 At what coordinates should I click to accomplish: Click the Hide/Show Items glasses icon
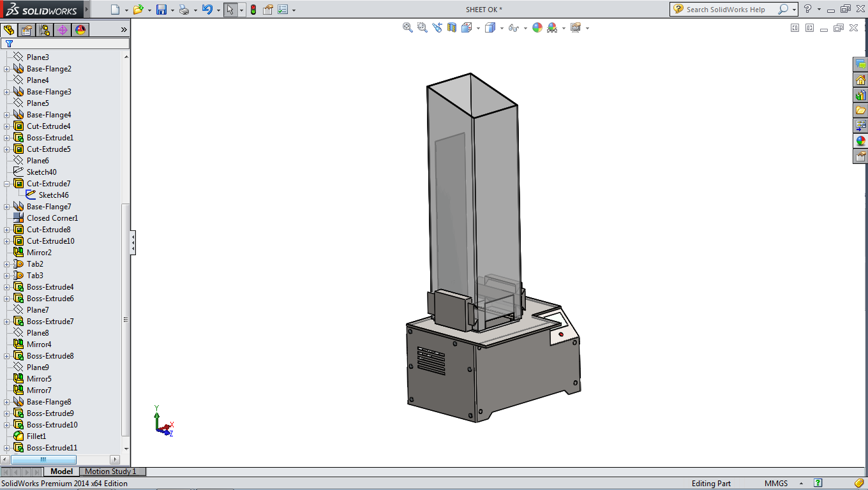click(x=514, y=27)
